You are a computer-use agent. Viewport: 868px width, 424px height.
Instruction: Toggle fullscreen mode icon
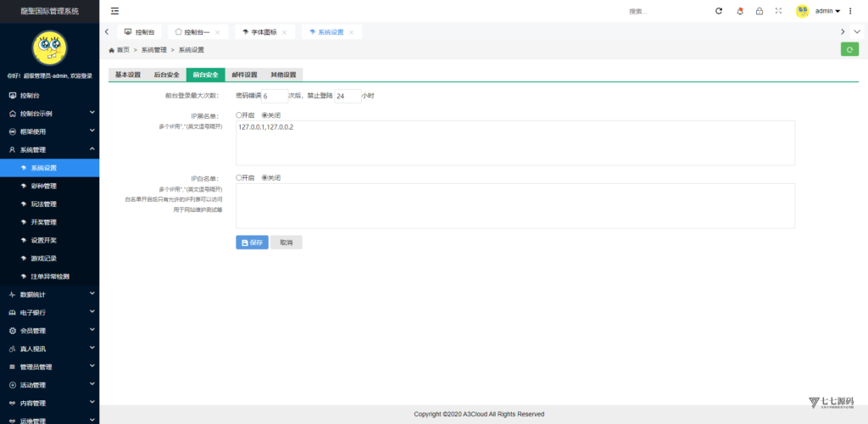(x=778, y=11)
